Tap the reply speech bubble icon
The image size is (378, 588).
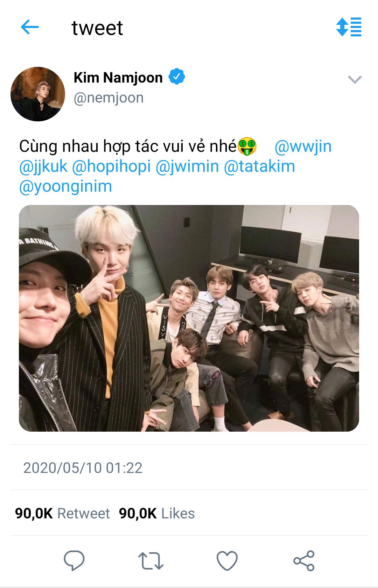[x=74, y=560]
